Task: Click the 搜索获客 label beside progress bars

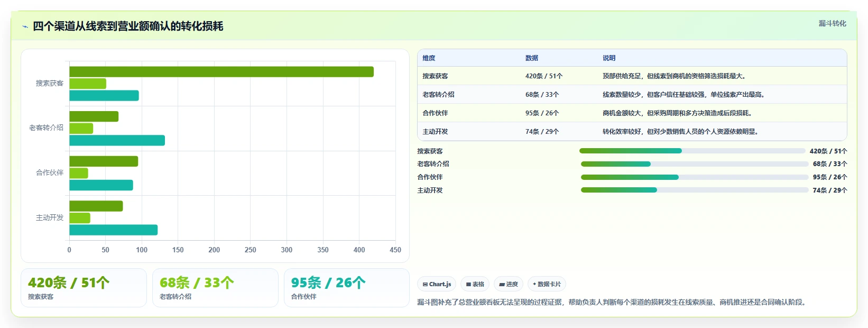Action: (x=430, y=151)
